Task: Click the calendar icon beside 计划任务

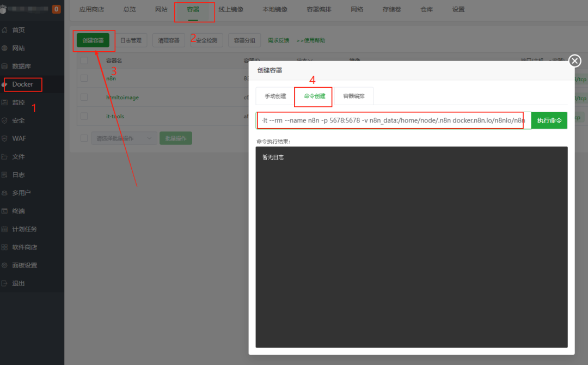Action: 4,229
